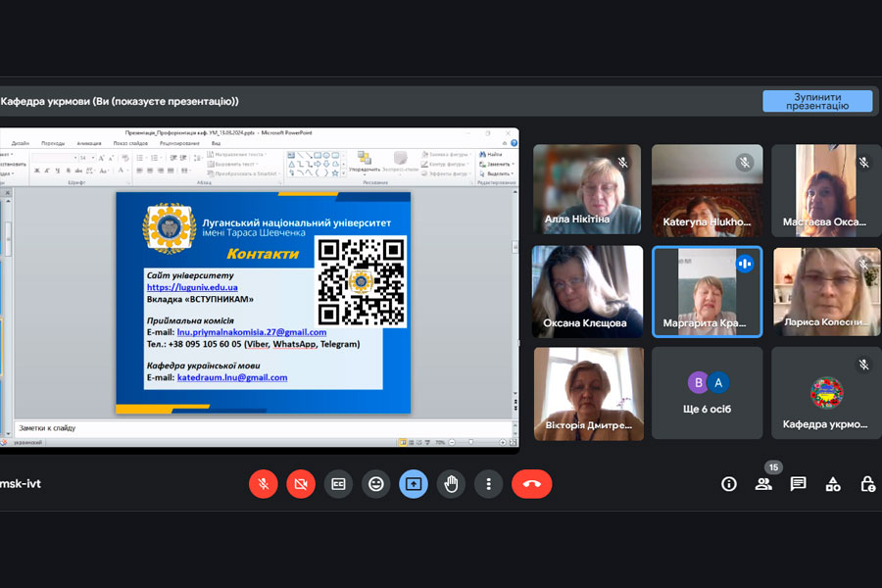Increase font size icon
The height and width of the screenshot is (588, 882).
pos(102,158)
